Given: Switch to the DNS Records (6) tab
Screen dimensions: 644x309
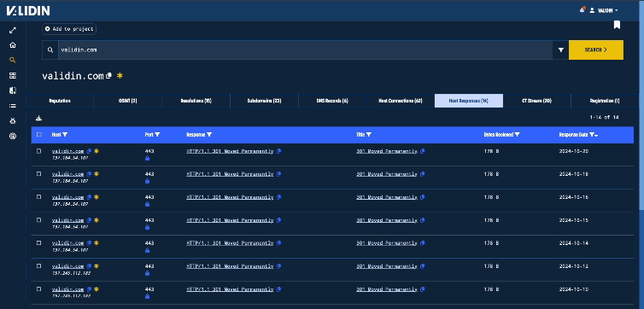Looking at the screenshot, I should pyautogui.click(x=332, y=101).
